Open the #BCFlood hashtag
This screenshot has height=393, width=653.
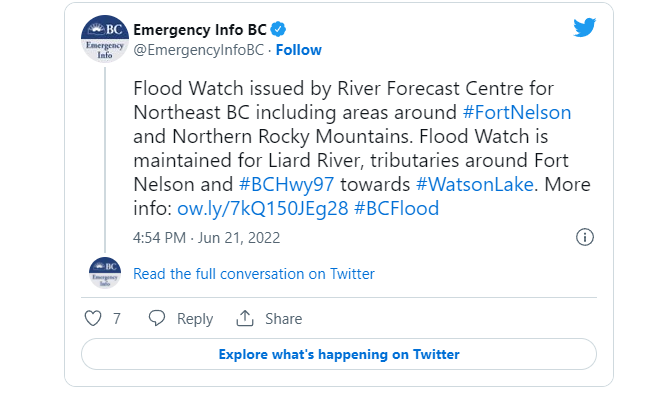pyautogui.click(x=396, y=208)
